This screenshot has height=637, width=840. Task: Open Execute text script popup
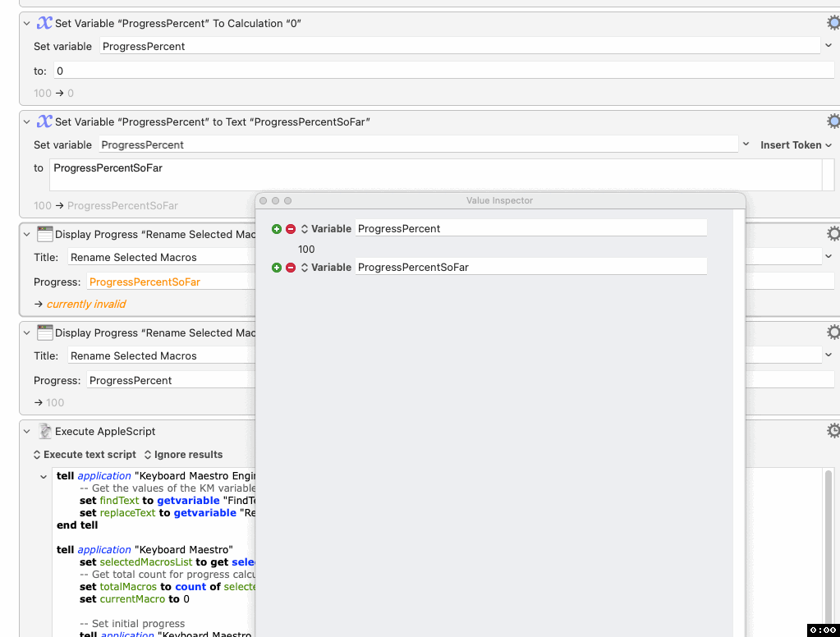(85, 454)
